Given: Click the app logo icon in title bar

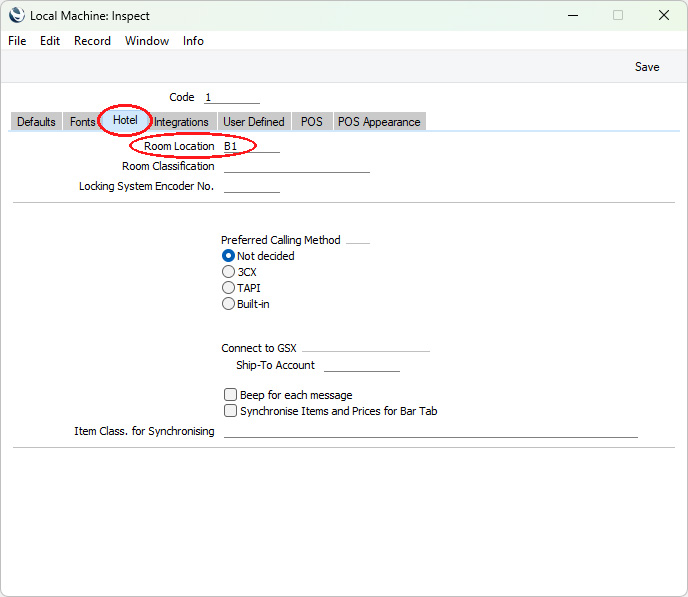Looking at the screenshot, I should point(17,15).
